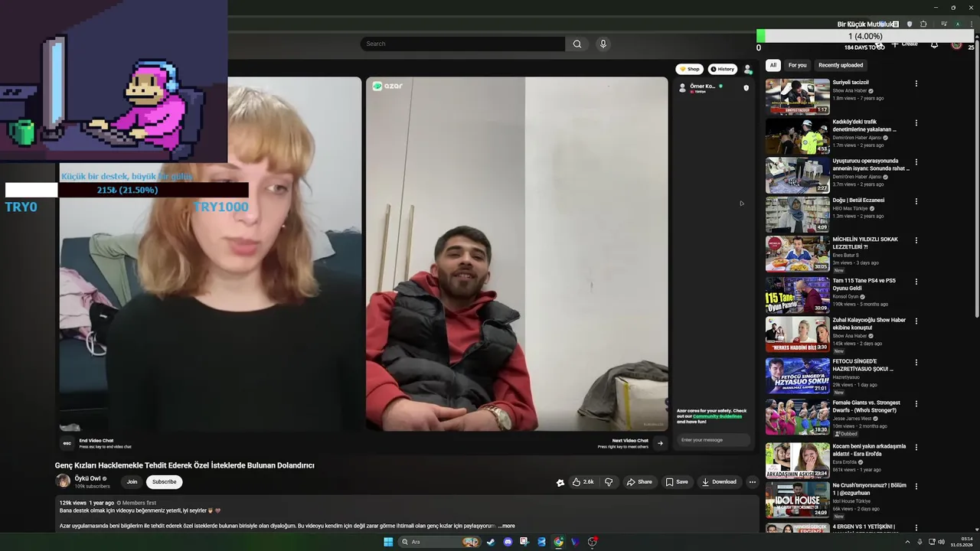Viewport: 980px width, 551px height.
Task: Click Azar logo in video
Action: point(387,86)
